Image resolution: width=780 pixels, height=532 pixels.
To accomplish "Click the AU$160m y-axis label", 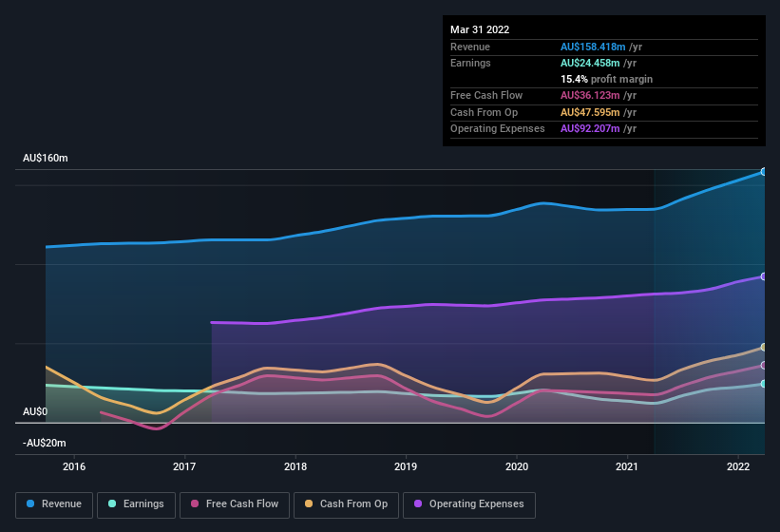I will click(46, 158).
